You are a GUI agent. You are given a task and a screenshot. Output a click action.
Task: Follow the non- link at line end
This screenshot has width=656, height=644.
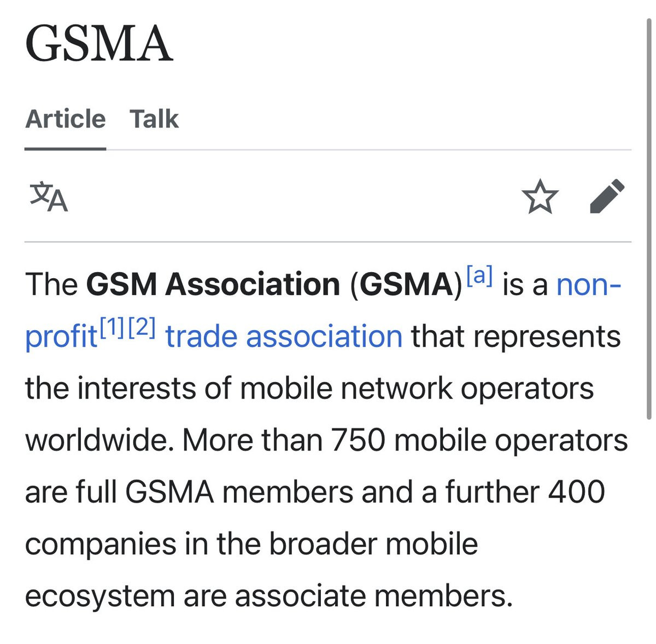[x=589, y=284]
